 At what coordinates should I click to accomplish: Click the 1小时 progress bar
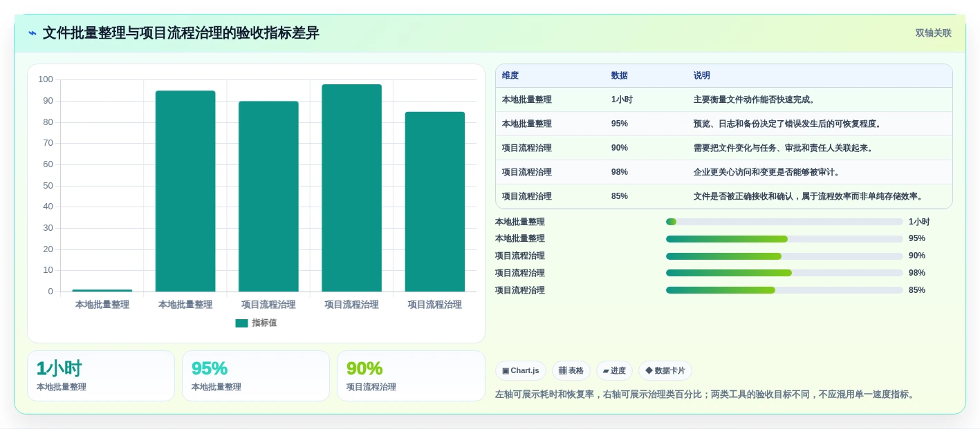tap(784, 222)
